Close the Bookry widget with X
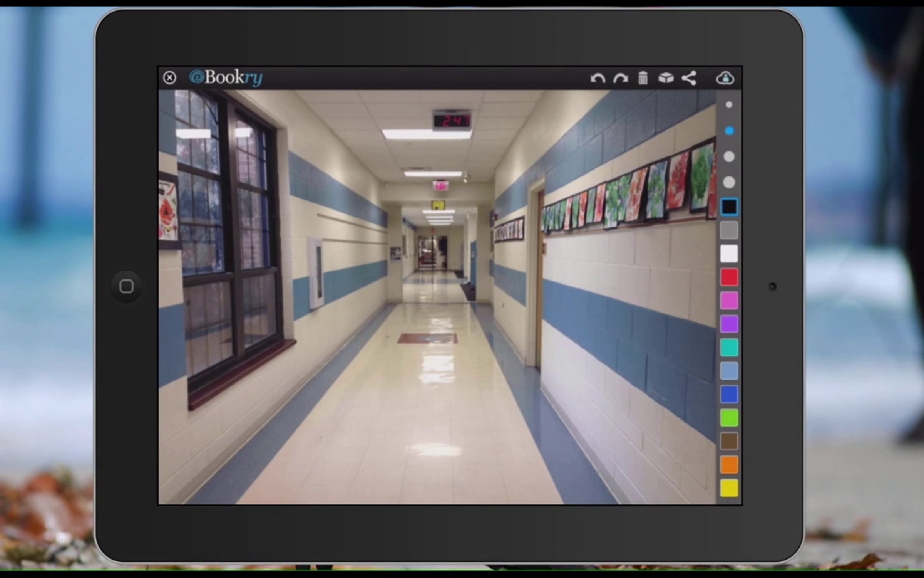 coord(169,77)
